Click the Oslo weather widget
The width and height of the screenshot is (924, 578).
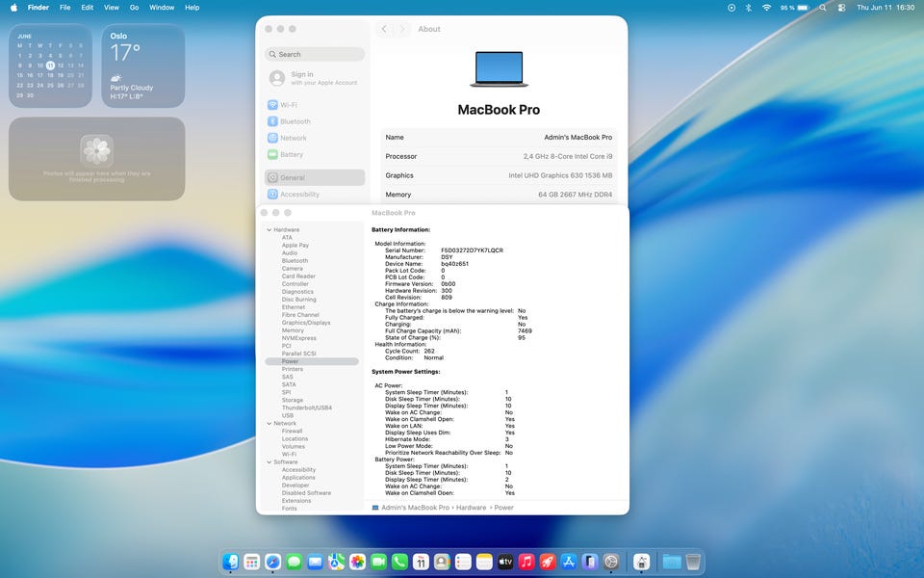point(143,66)
